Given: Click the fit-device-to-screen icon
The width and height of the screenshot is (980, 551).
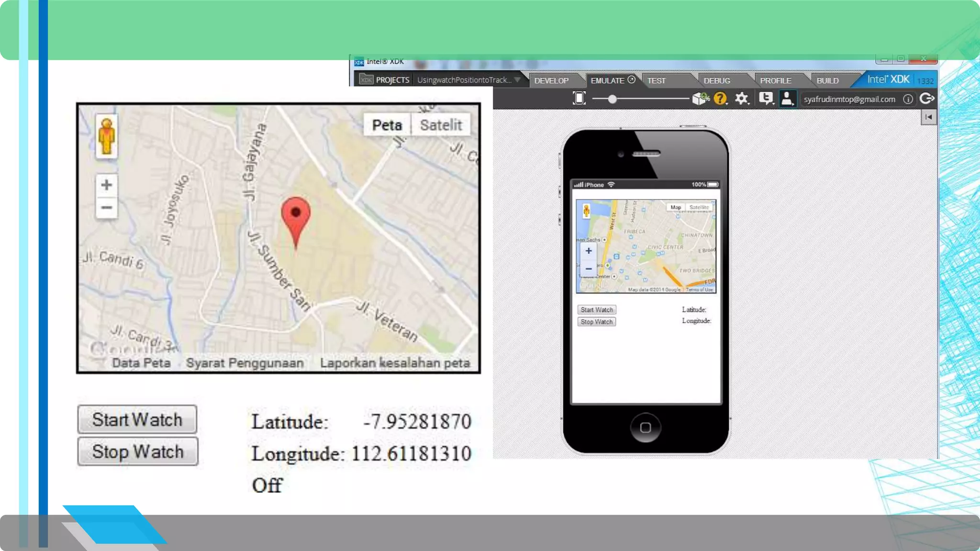Looking at the screenshot, I should [579, 99].
